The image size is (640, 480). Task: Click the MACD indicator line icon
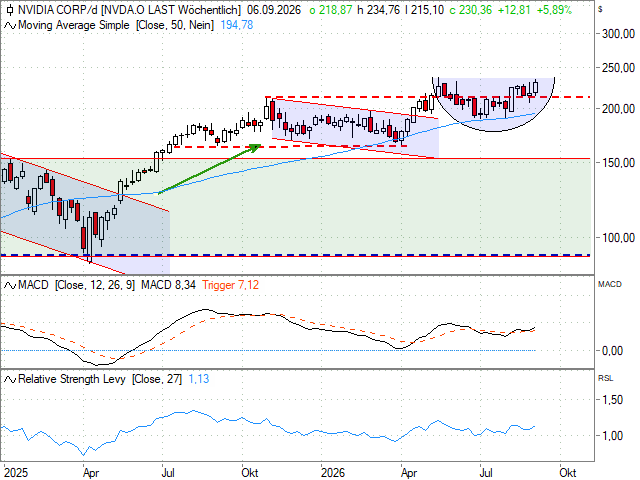pyautogui.click(x=10, y=285)
